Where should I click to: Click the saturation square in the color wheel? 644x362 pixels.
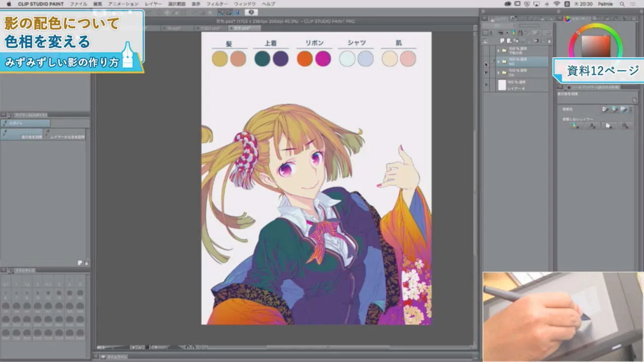pos(595,46)
